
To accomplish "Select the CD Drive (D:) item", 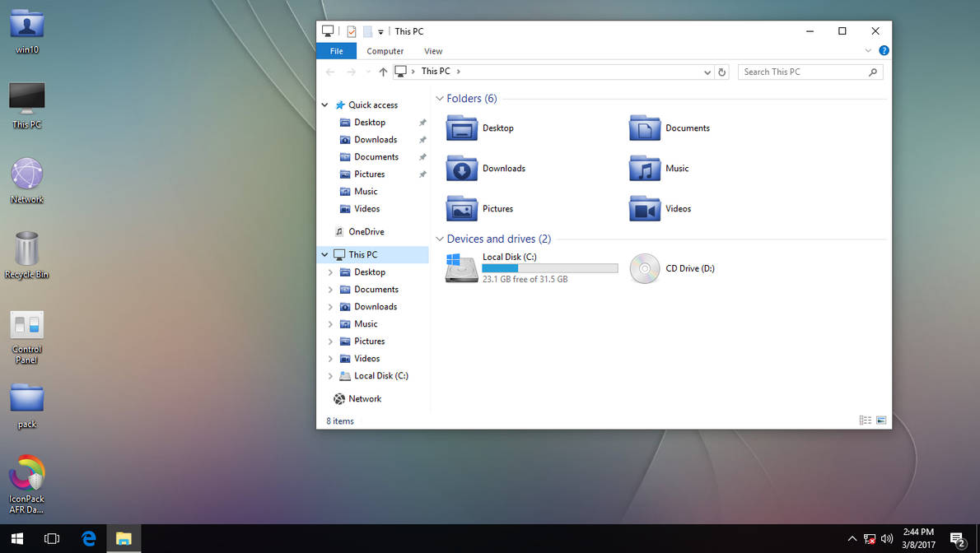I will 672,269.
